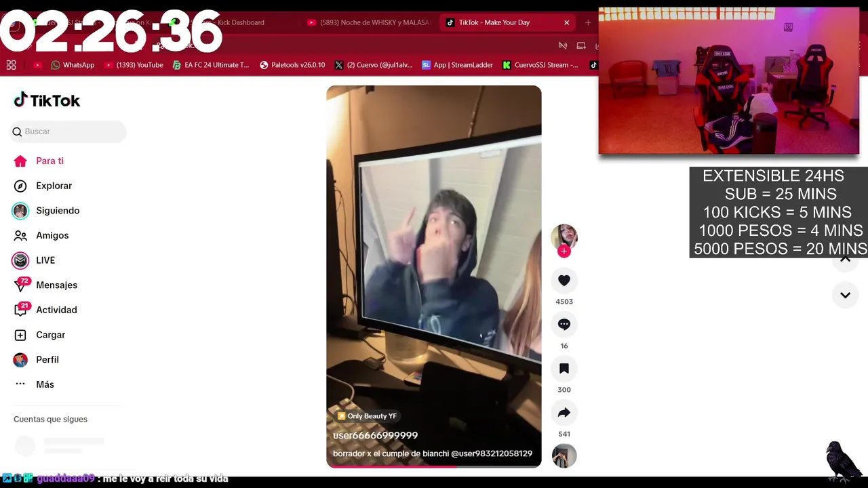
Task: Switch to Noche de WHISKY YouTube tab
Action: pos(369,22)
